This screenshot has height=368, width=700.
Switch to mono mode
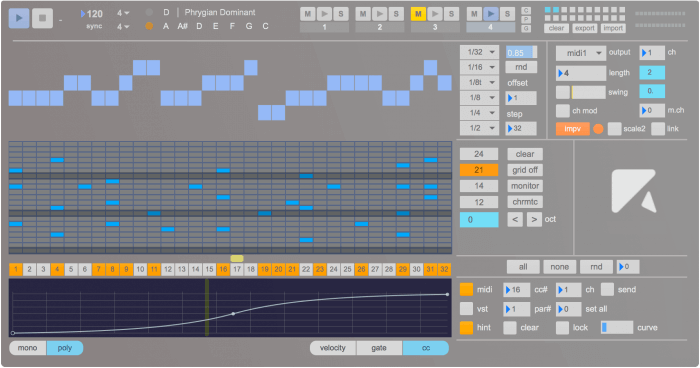click(28, 348)
